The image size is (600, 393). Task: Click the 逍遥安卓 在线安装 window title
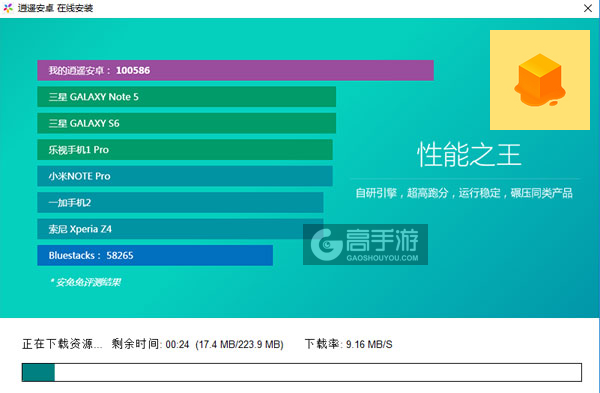[55, 8]
